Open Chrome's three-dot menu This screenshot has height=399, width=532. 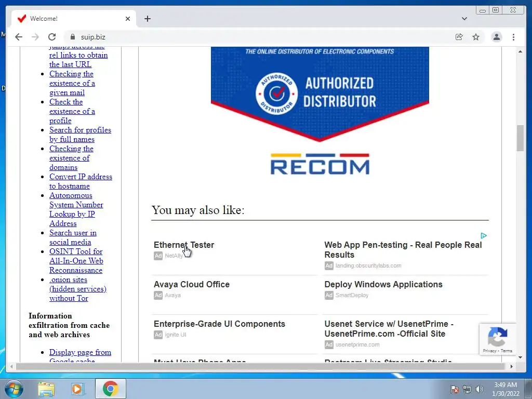(514, 37)
